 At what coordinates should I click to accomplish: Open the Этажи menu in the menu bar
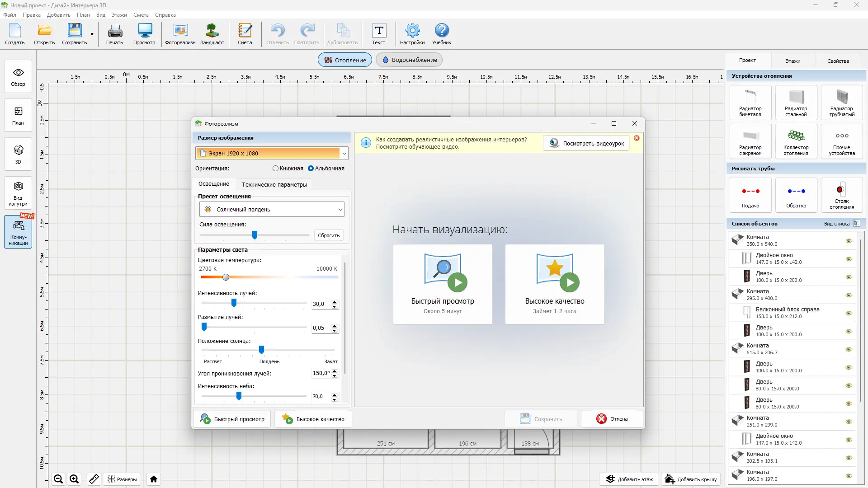pyautogui.click(x=119, y=15)
